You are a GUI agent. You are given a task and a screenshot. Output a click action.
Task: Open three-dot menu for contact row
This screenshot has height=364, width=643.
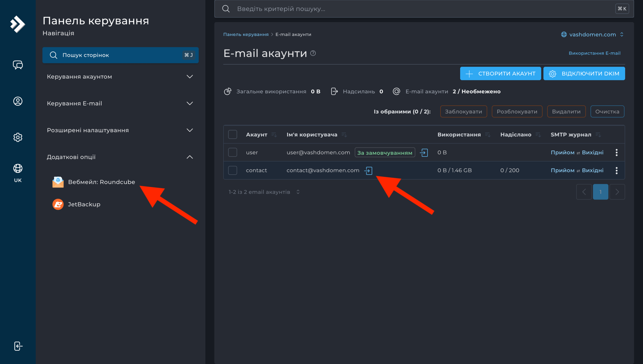pyautogui.click(x=617, y=171)
